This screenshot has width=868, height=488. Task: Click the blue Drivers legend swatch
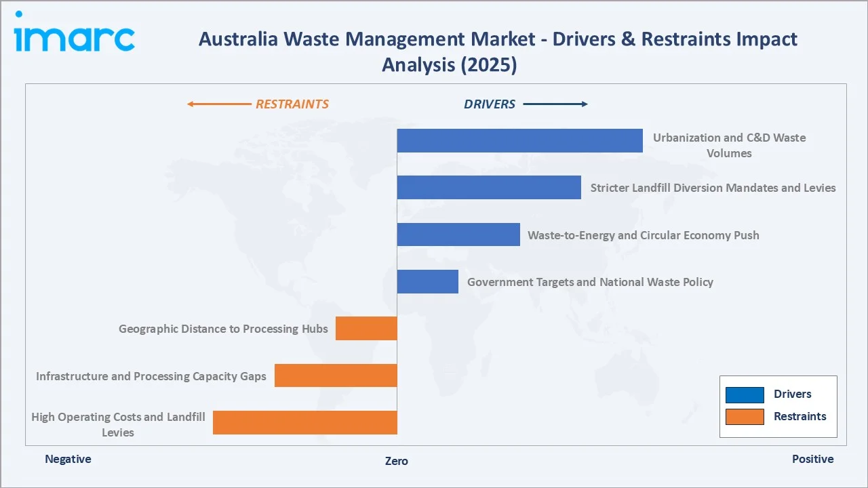tap(745, 394)
